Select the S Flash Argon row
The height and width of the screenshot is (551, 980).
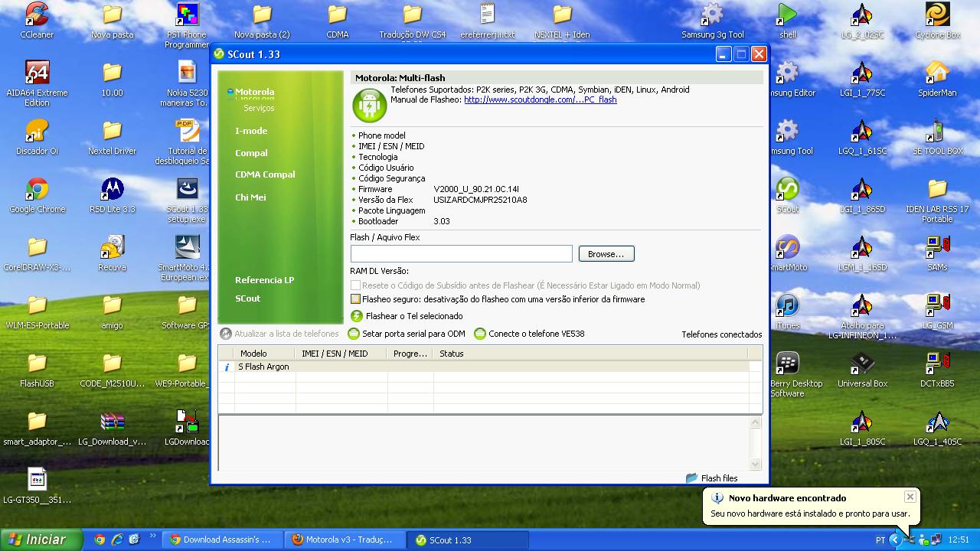483,367
